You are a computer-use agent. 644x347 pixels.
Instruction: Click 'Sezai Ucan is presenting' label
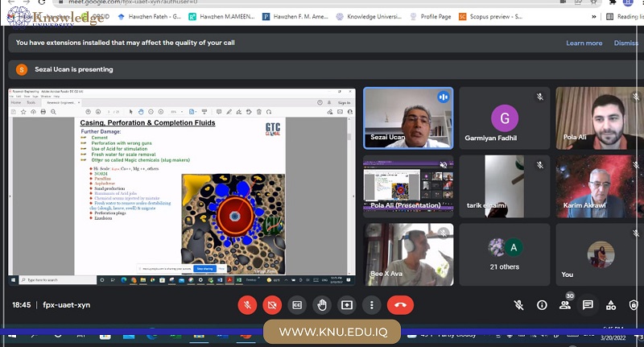[74, 69]
